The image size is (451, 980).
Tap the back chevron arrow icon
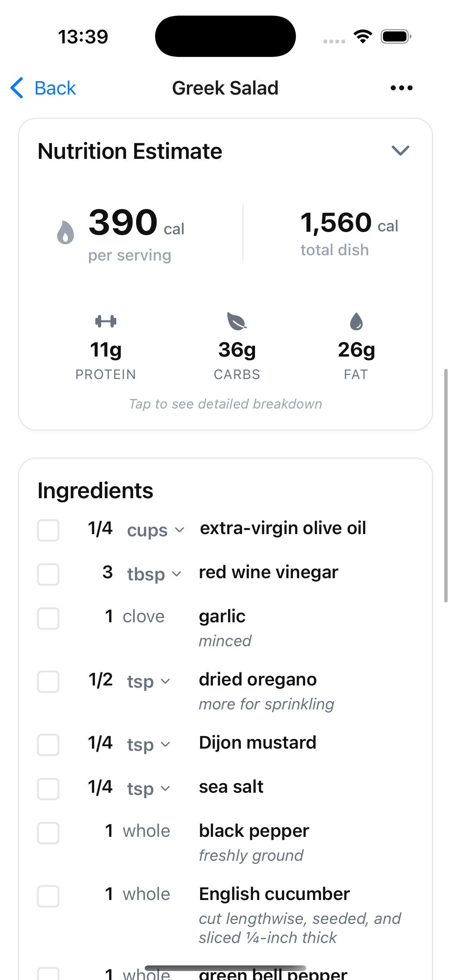coord(17,88)
